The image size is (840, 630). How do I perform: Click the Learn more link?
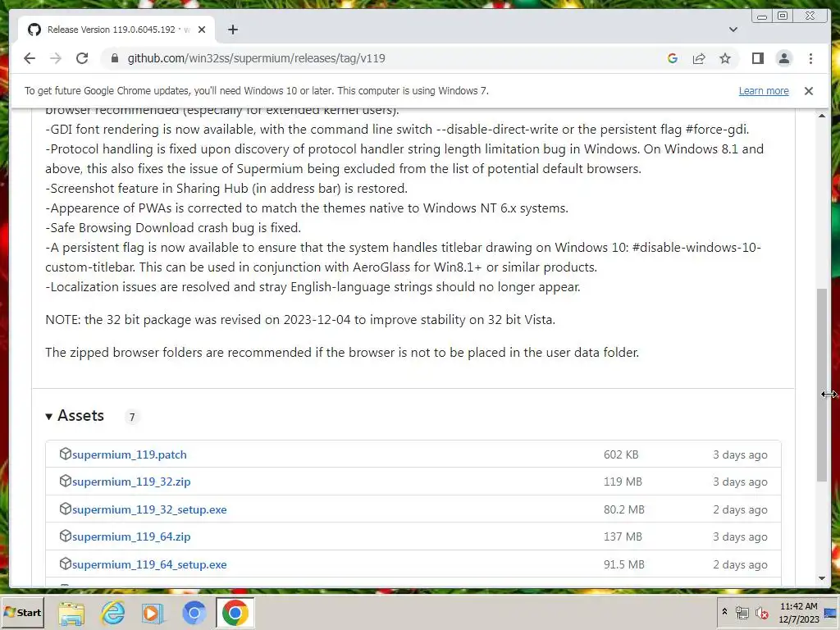coord(764,91)
